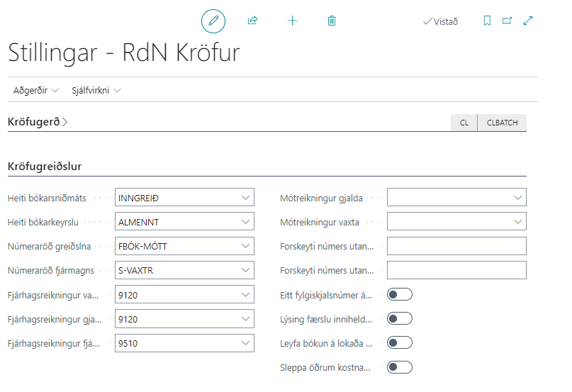Click the CLBATCH button
The width and height of the screenshot is (572, 392).
click(502, 123)
